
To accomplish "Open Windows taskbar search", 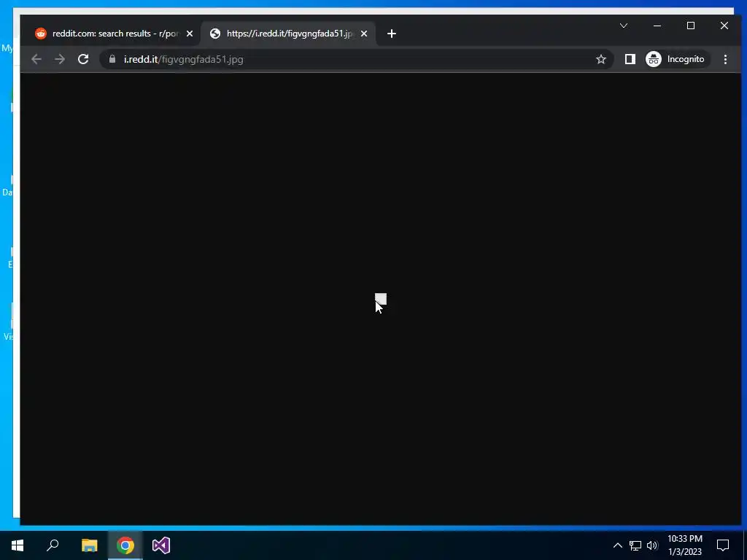I will pos(53,545).
